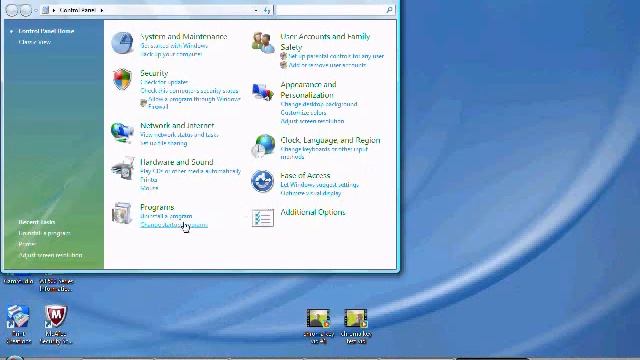Click Customize colors

pyautogui.click(x=303, y=113)
